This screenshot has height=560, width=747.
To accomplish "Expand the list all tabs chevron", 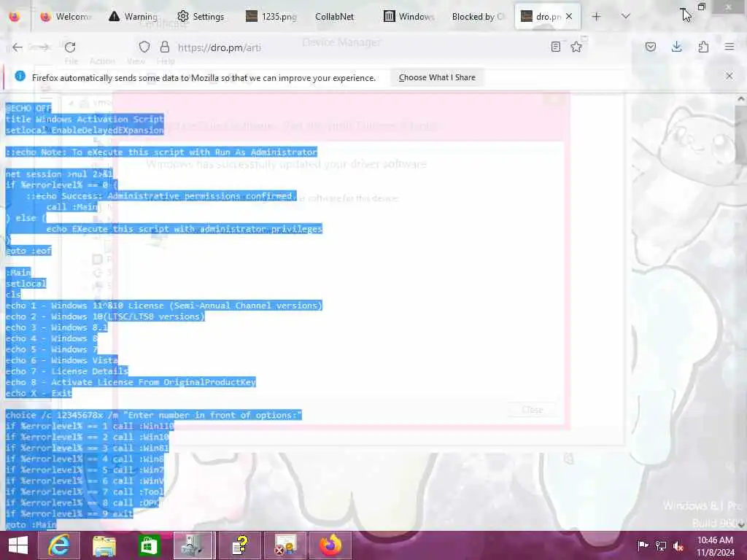I will tap(626, 17).
